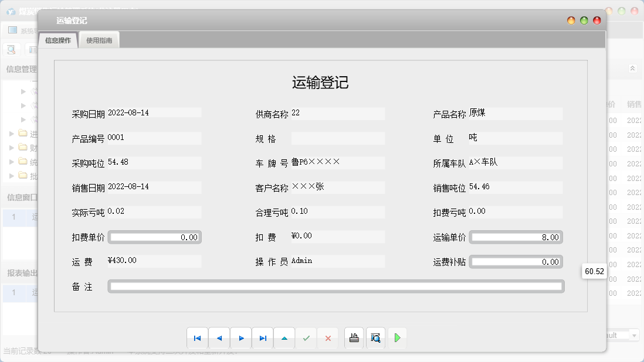Image resolution: width=644 pixels, height=362 pixels.
Task: Expand the 进 folder in the sidebar tree
Action: pyautogui.click(x=10, y=134)
